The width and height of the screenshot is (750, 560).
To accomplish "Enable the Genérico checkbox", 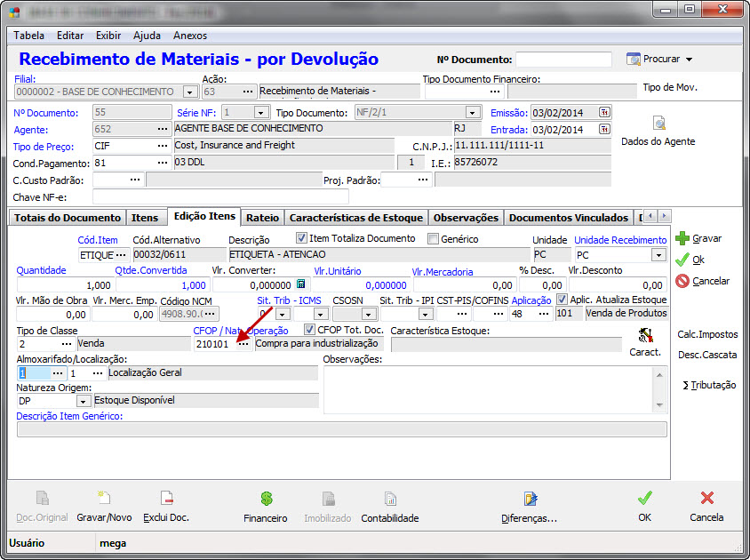I will pyautogui.click(x=434, y=238).
